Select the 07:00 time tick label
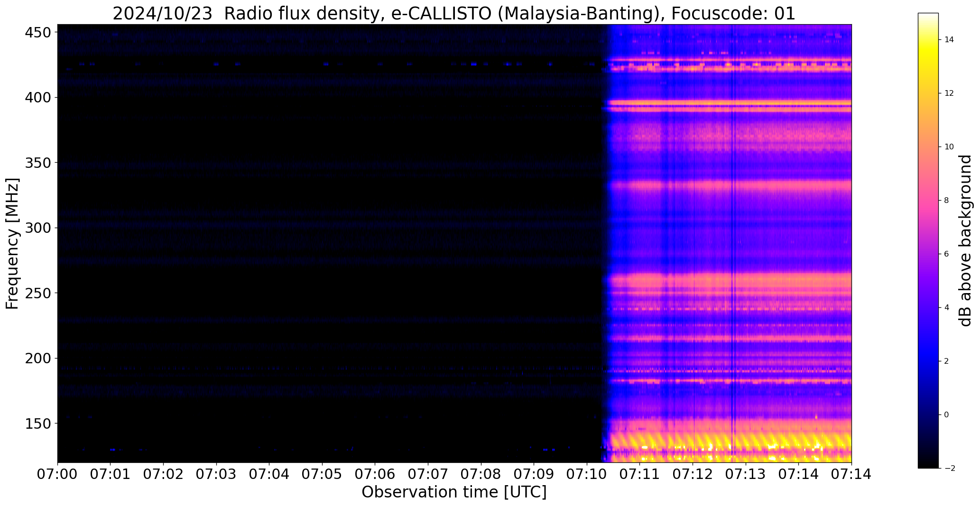The image size is (980, 506). click(58, 474)
